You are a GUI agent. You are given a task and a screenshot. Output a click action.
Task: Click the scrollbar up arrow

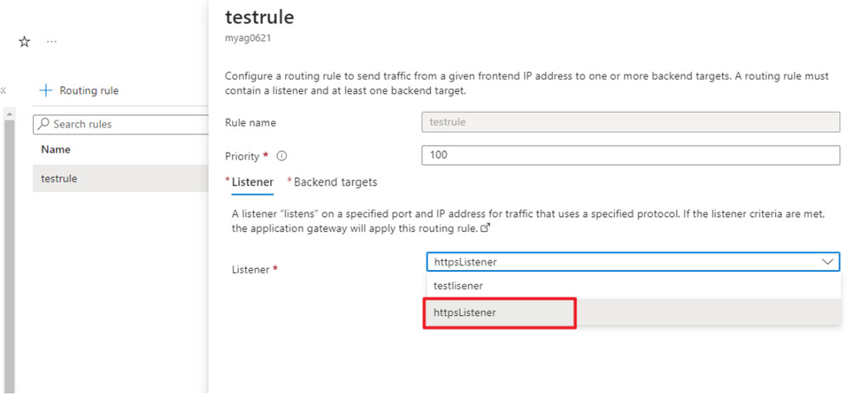(9, 114)
